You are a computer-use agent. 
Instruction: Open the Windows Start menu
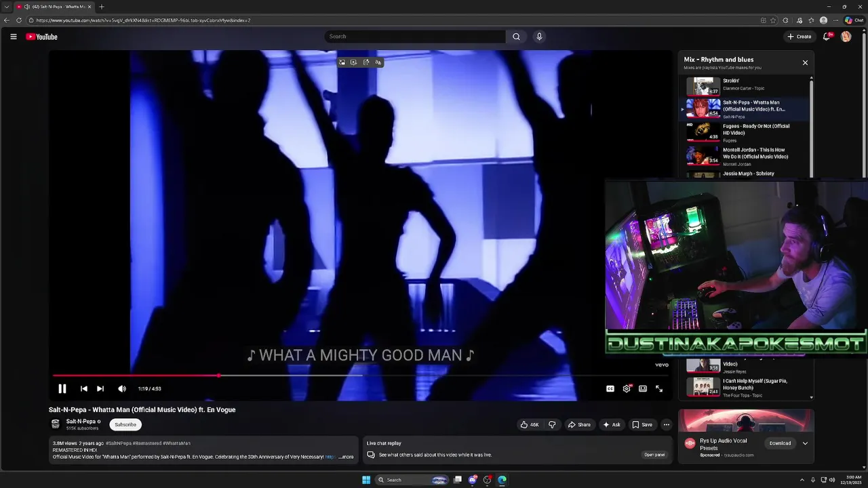click(x=366, y=480)
